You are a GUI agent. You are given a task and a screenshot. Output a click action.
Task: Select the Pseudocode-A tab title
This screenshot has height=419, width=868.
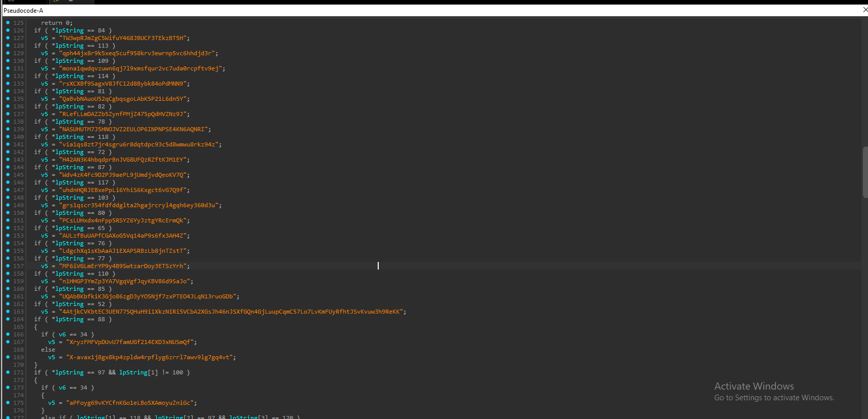pos(23,11)
